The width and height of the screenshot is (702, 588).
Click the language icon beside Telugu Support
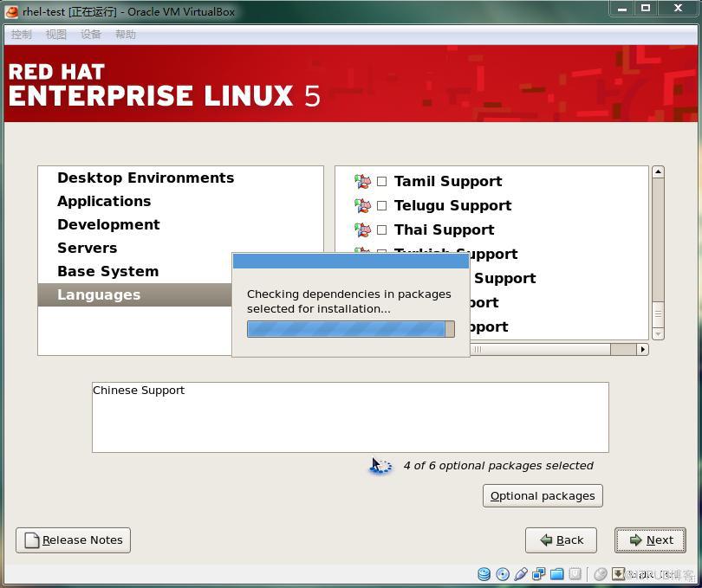coord(362,205)
